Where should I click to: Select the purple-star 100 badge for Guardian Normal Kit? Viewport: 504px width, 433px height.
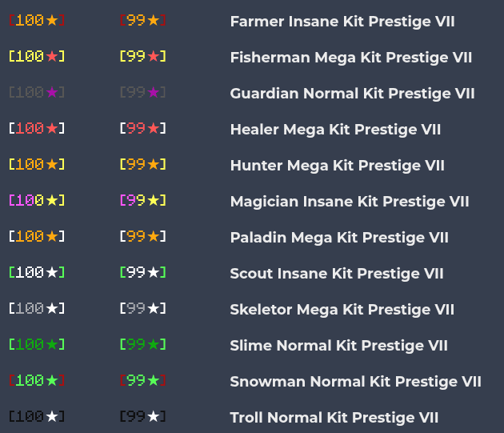pos(37,93)
